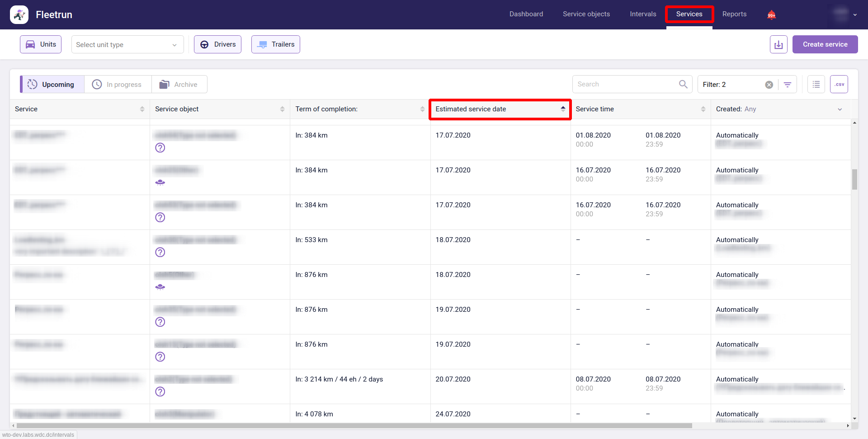Clear the active Filter: 2 with X icon
Image resolution: width=868 pixels, height=439 pixels.
769,85
